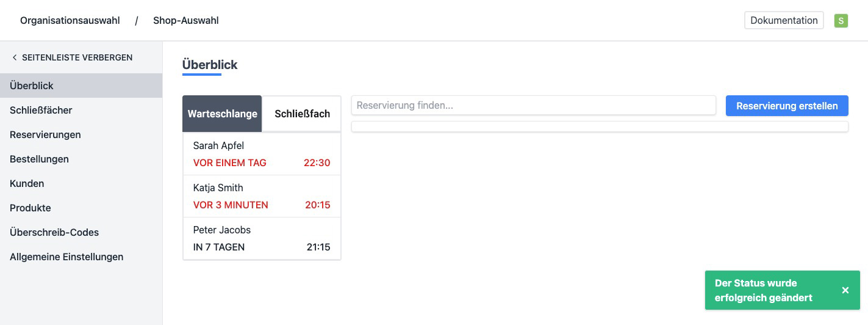Open Reservierungen from the sidebar
868x325 pixels.
coord(45,134)
